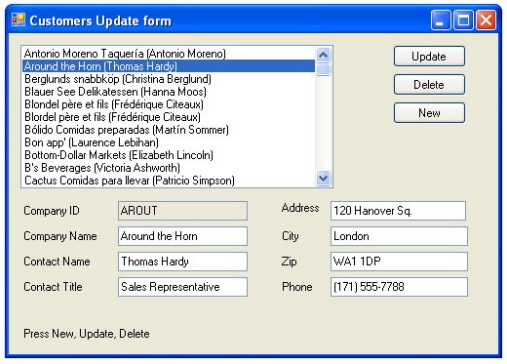Select Bottom-Dollar Markets list entry
Image resolution: width=507 pixels, height=364 pixels.
168,155
